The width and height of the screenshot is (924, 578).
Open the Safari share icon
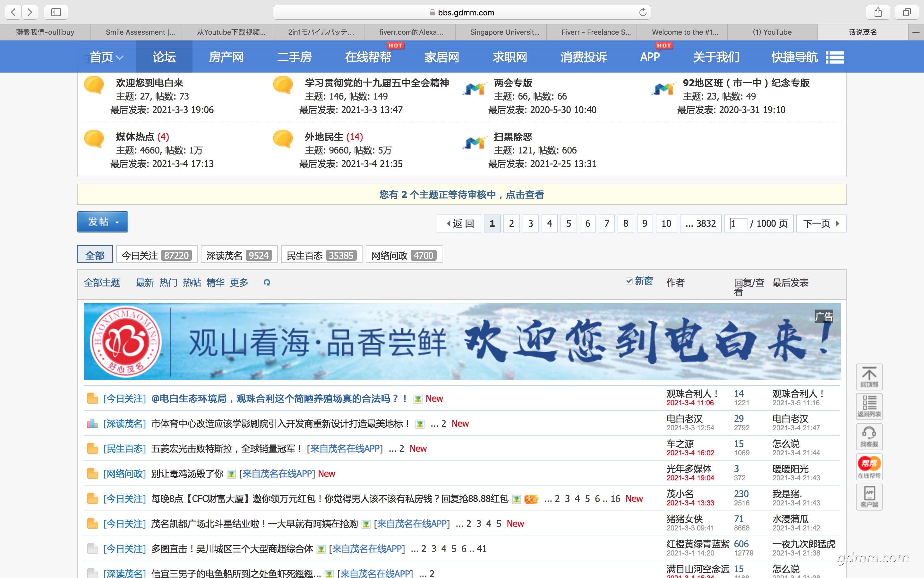[x=878, y=12]
